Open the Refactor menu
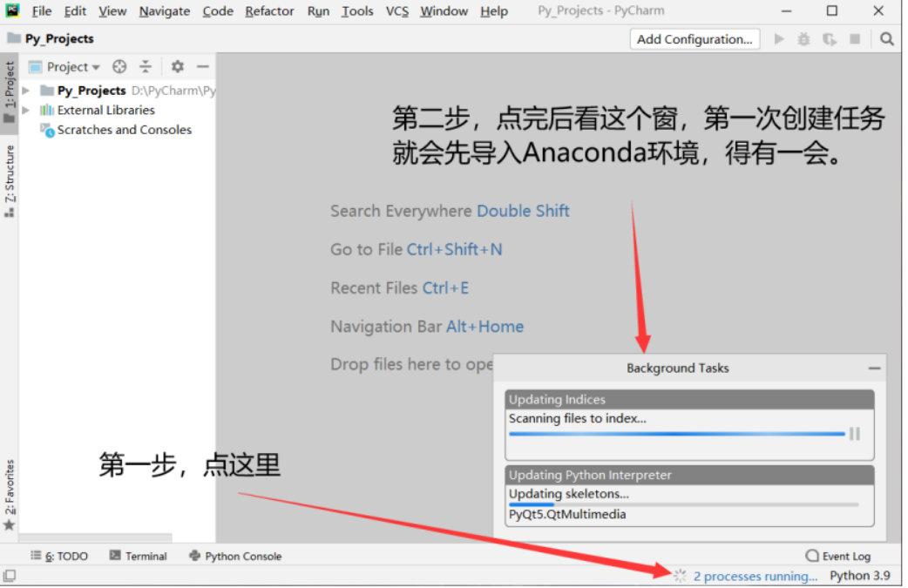The width and height of the screenshot is (908, 588). [269, 11]
